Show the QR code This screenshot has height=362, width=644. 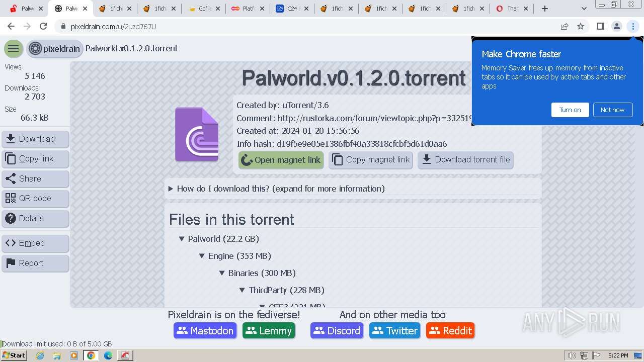[35, 199]
